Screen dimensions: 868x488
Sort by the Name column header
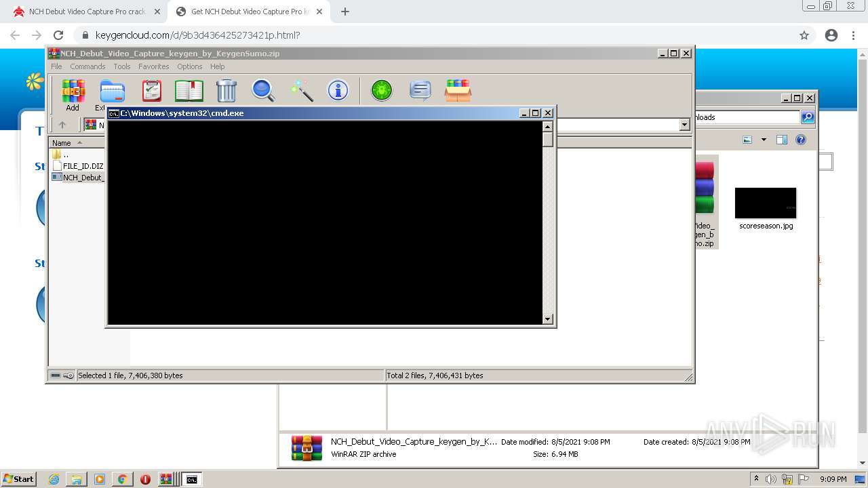pos(77,143)
